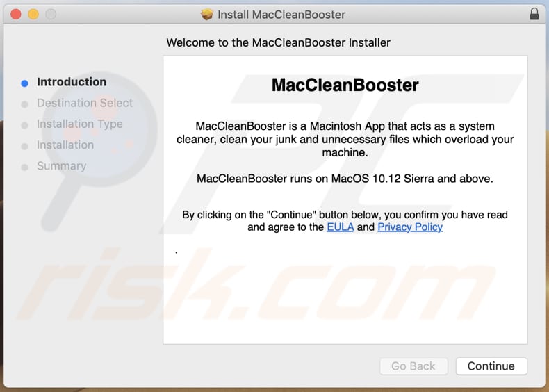Click the disabled Go Back button
The image size is (549, 392).
coord(413,366)
